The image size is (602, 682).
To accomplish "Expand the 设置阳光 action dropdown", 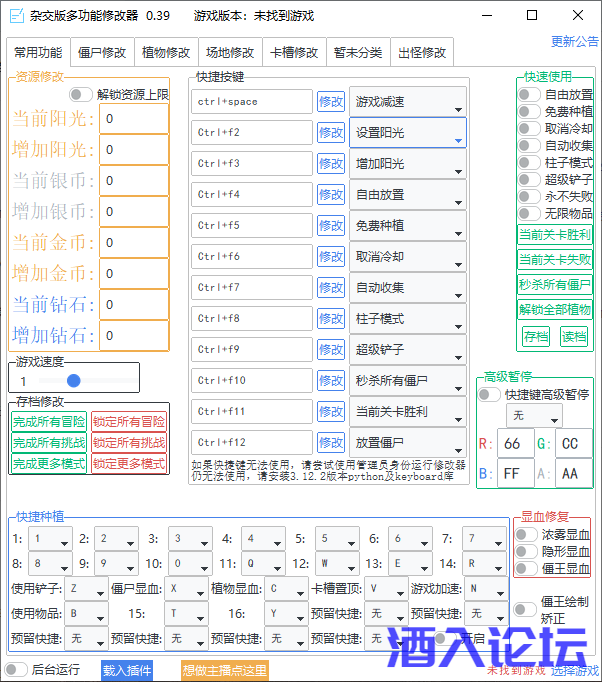I will pyautogui.click(x=408, y=133).
